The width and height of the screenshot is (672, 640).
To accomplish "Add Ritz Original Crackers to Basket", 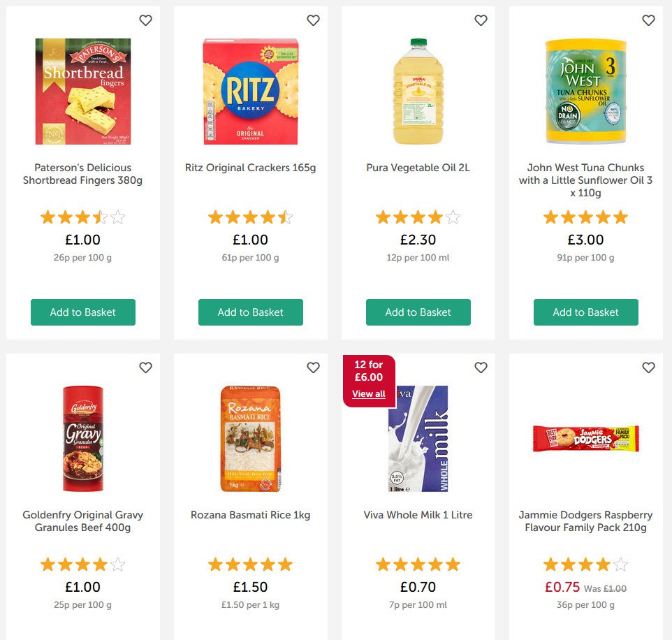I will coord(250,312).
